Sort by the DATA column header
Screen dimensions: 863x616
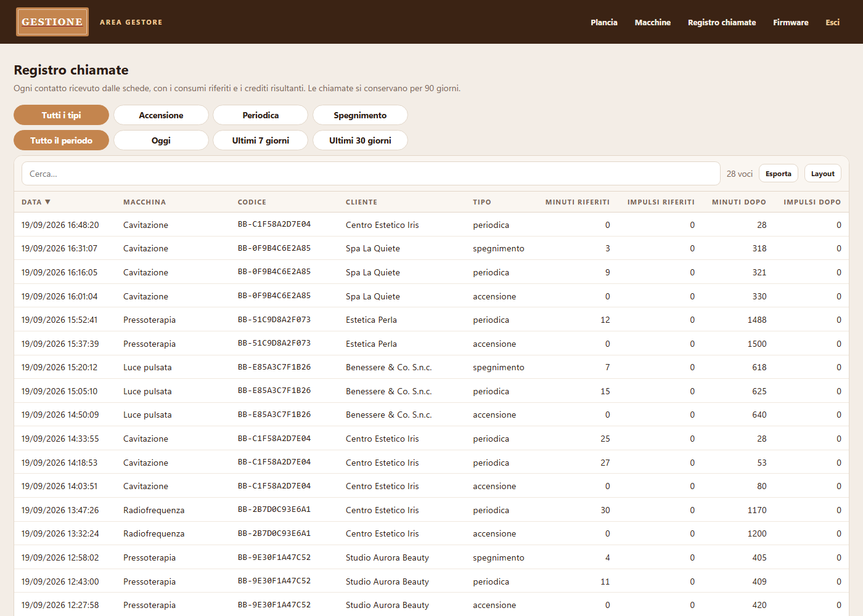pos(36,202)
